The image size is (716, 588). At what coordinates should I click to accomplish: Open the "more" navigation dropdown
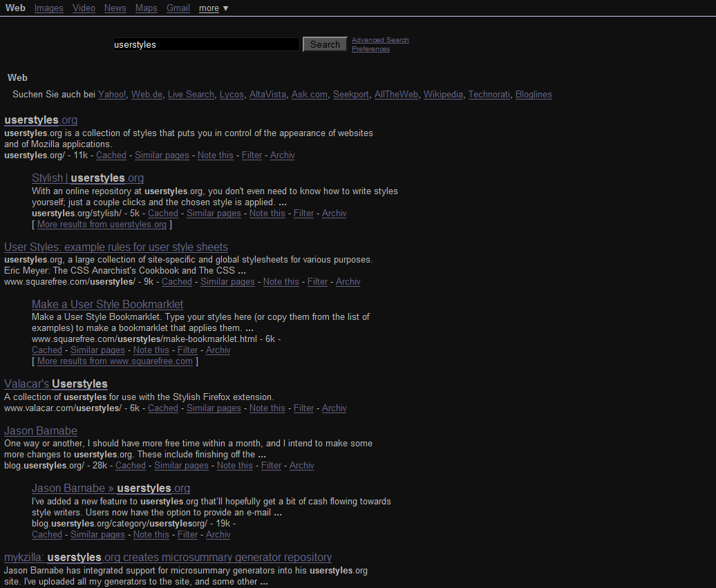click(209, 8)
